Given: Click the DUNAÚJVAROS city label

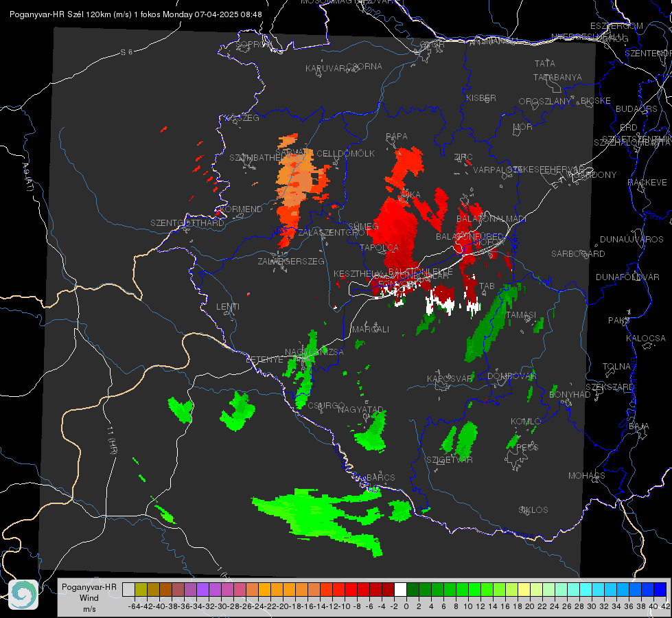Looking at the screenshot, I should click(x=632, y=239).
